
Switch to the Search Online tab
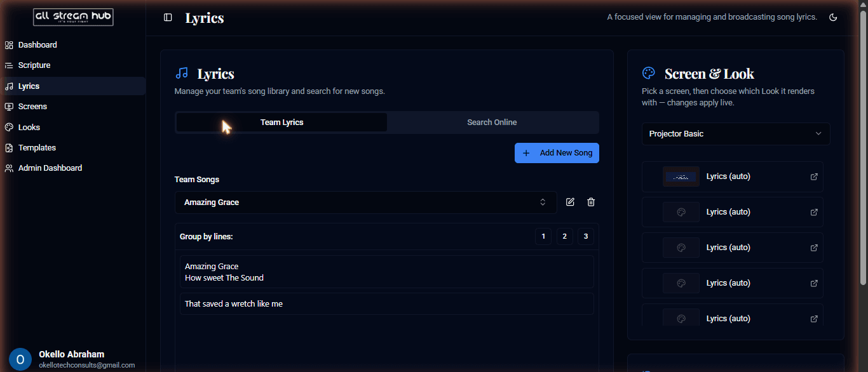[x=492, y=123]
